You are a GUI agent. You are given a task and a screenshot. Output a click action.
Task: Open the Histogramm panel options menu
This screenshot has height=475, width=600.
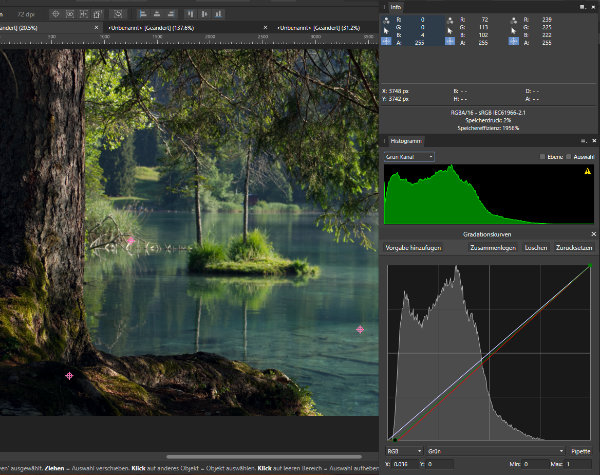[x=584, y=141]
